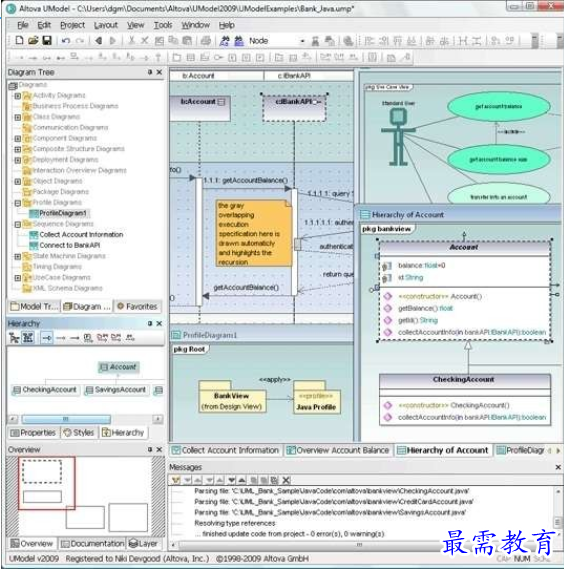Expand Object Diagrams tree node

click(x=17, y=181)
